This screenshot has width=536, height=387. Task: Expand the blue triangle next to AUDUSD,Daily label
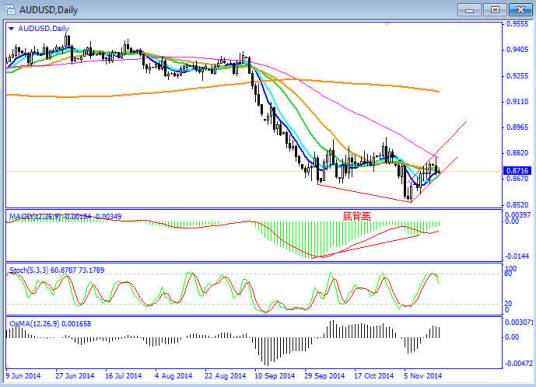(11, 29)
